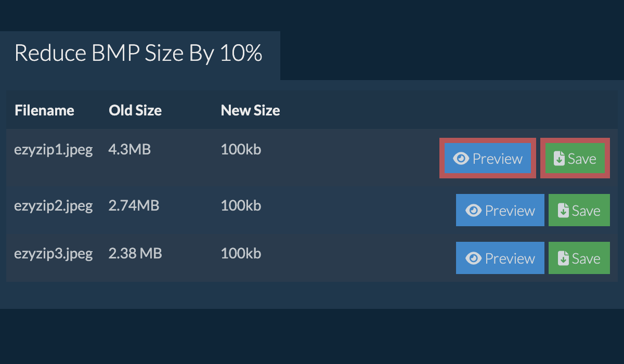This screenshot has width=624, height=364.
Task: Click the eye icon for ezyzip1.jpeg
Action: (461, 159)
